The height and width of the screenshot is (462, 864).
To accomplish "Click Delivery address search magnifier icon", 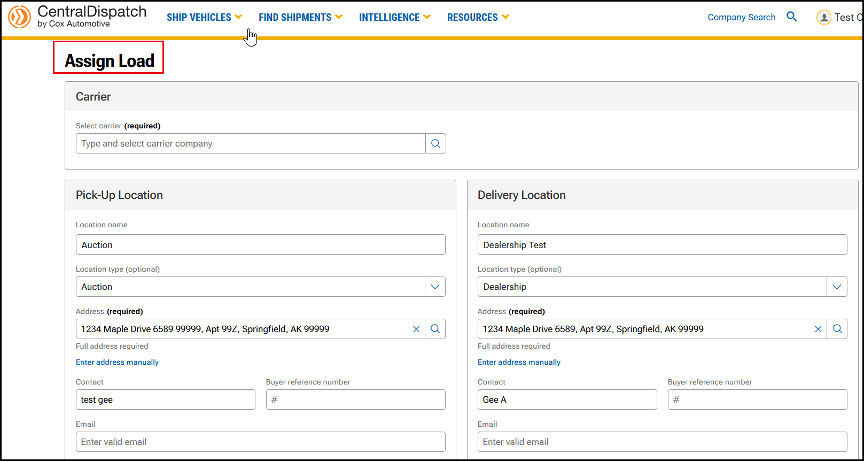I will pyautogui.click(x=837, y=329).
